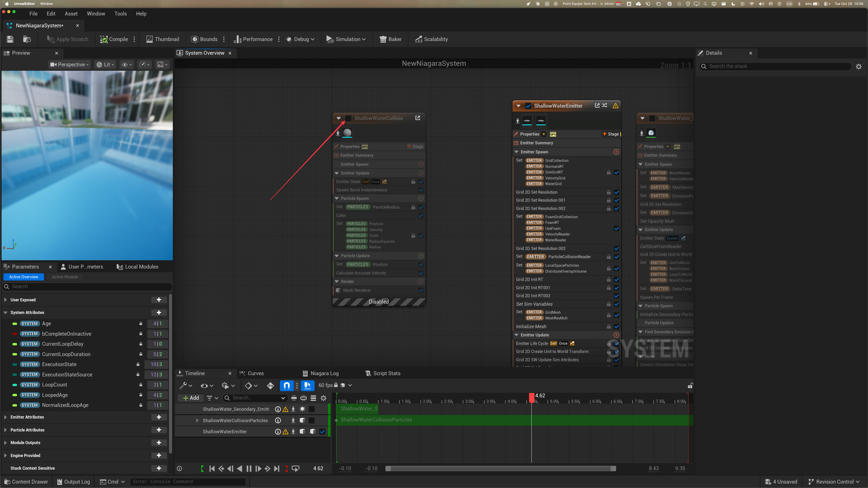The height and width of the screenshot is (488, 868).
Task: Click the ShallowWaterEmitter warning triangle icon
Action: pos(616,106)
